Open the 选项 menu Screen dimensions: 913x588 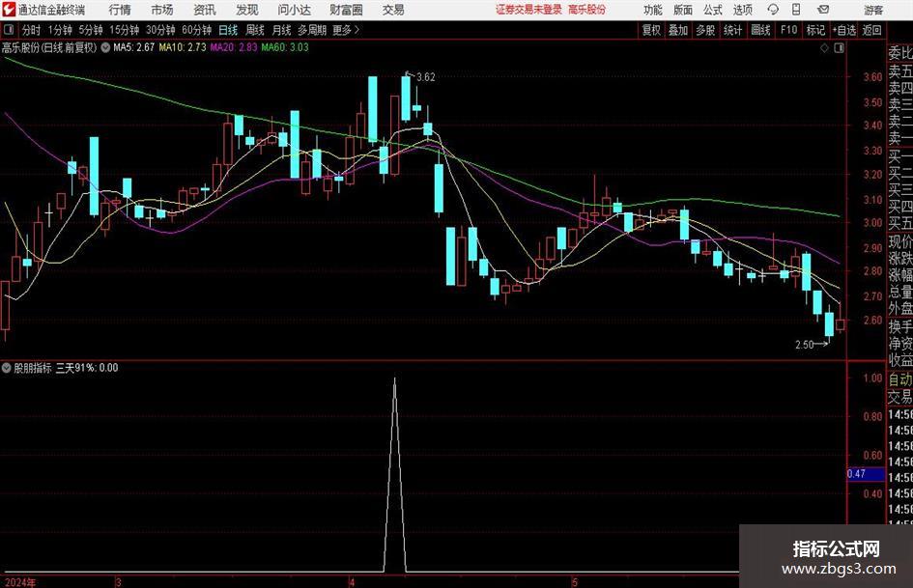click(742, 10)
